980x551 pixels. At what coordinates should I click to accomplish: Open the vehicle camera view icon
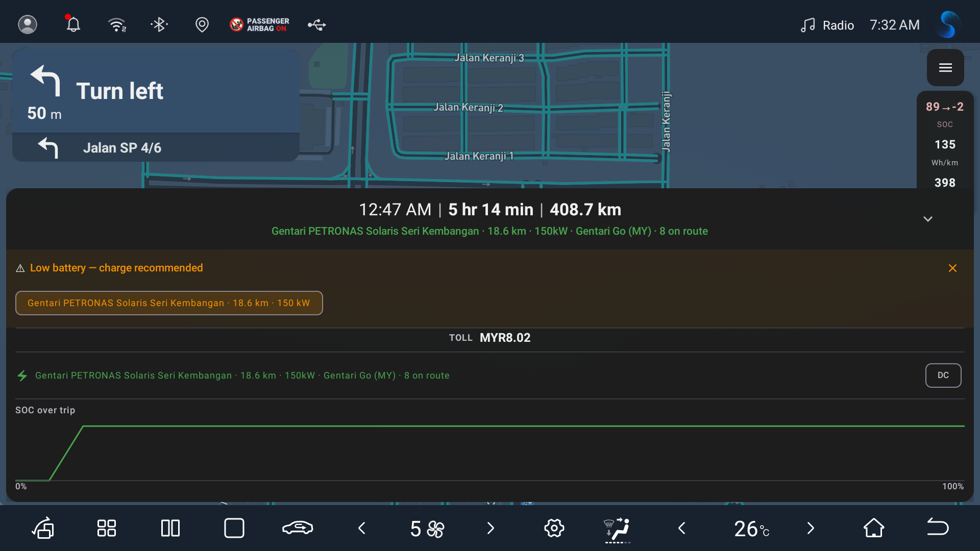point(43,528)
